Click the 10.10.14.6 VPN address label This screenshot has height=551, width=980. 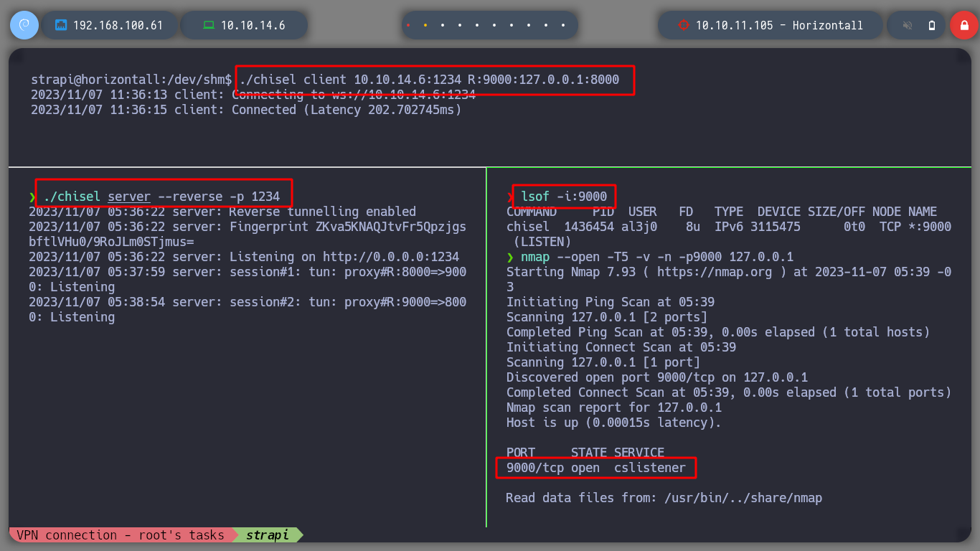253,25
